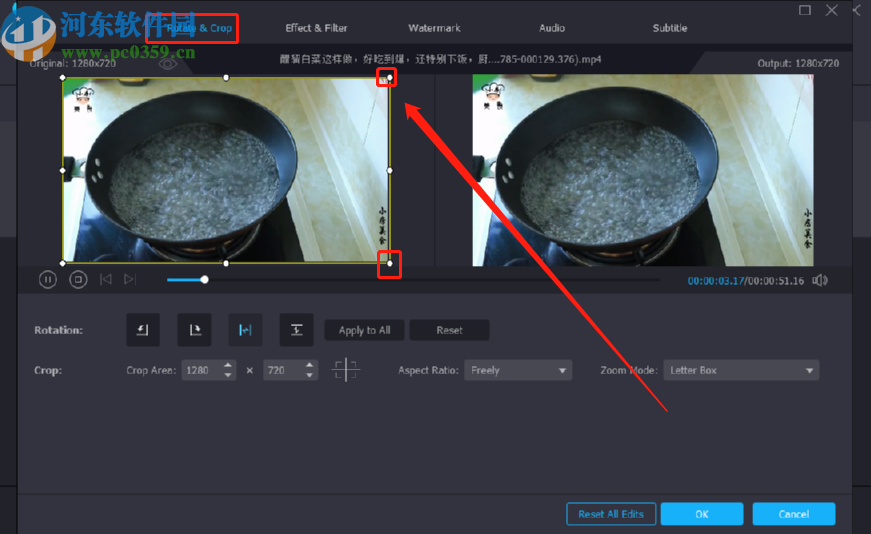Rotate video 90 degrees right
Viewport: 871px width, 534px height.
pyautogui.click(x=194, y=330)
